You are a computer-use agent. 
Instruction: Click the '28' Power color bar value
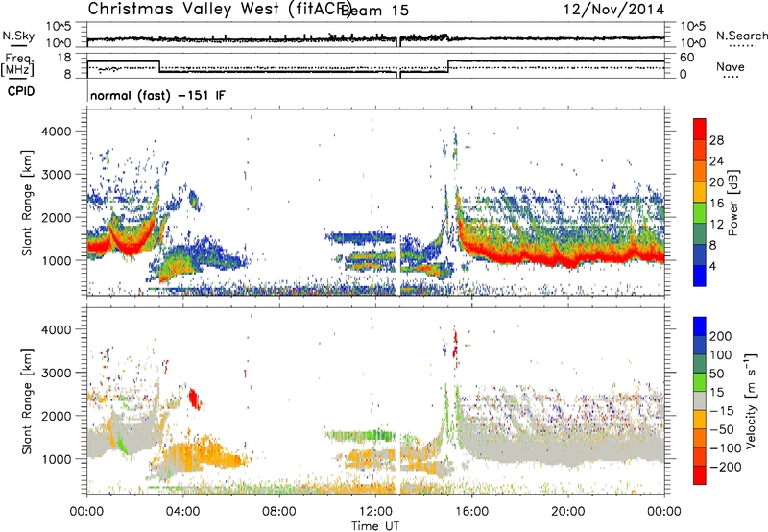716,140
